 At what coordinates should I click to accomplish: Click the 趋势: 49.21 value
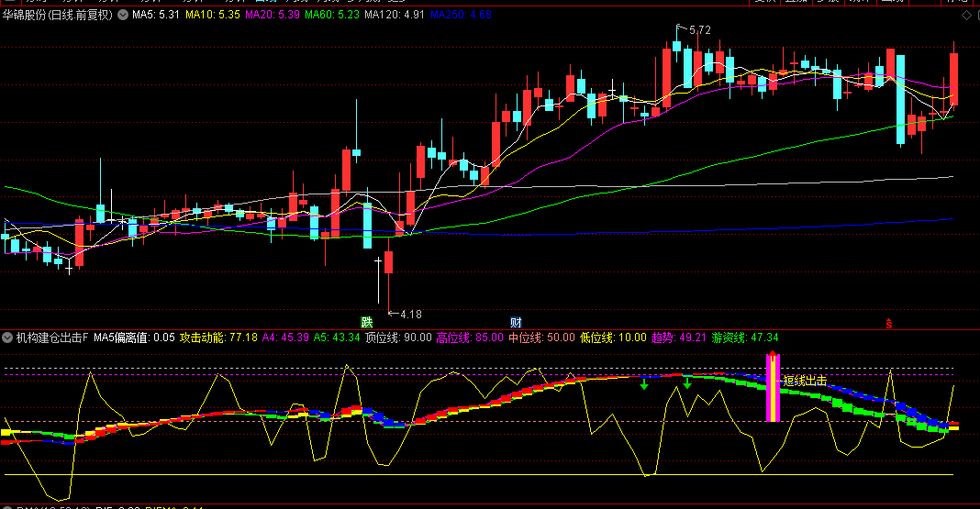click(x=679, y=337)
